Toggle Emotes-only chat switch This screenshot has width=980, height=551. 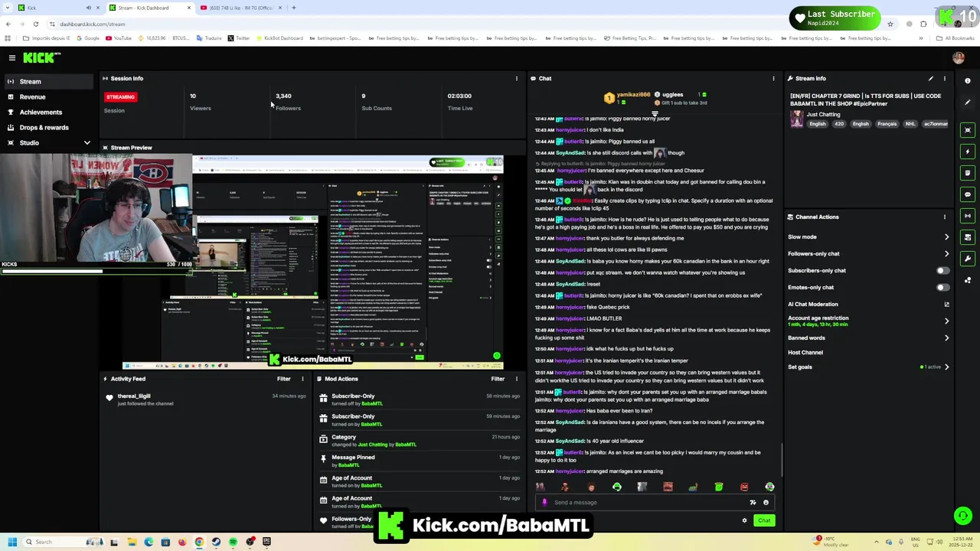pos(942,287)
